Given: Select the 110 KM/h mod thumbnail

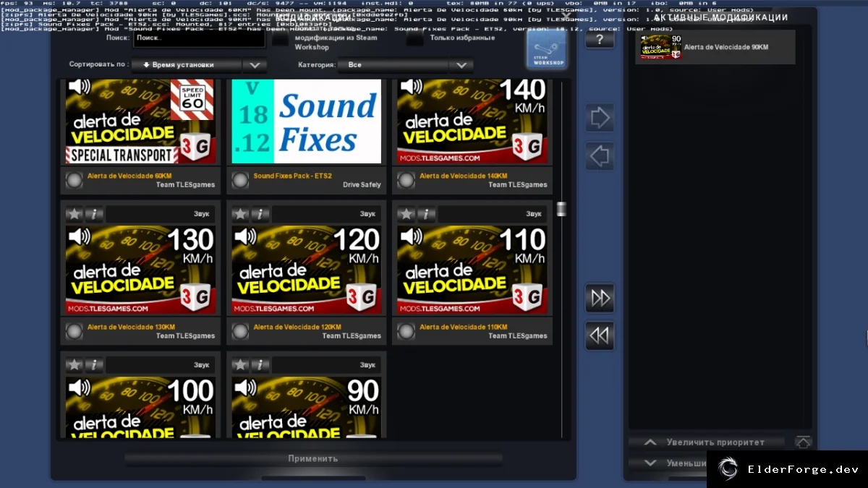Looking at the screenshot, I should pyautogui.click(x=472, y=270).
